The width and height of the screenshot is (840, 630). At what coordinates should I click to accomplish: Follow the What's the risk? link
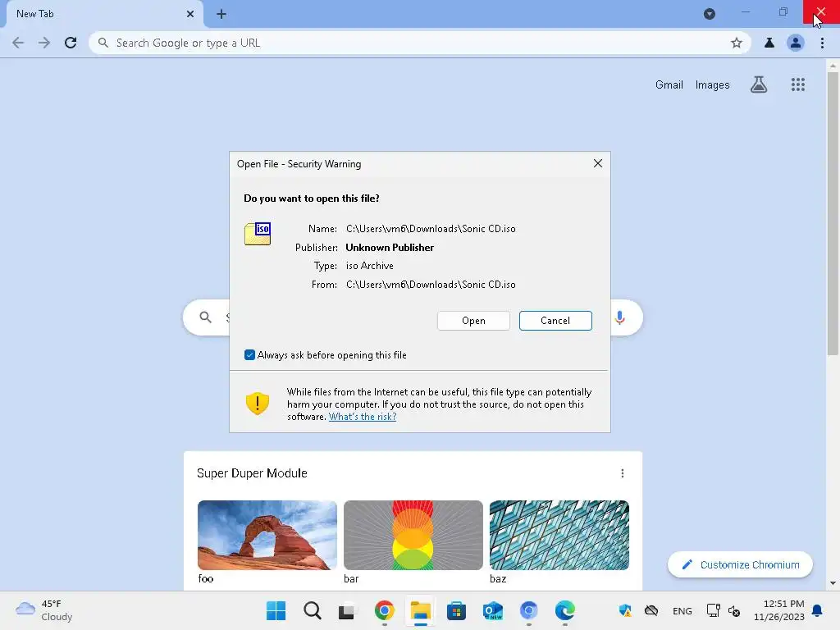coord(363,417)
